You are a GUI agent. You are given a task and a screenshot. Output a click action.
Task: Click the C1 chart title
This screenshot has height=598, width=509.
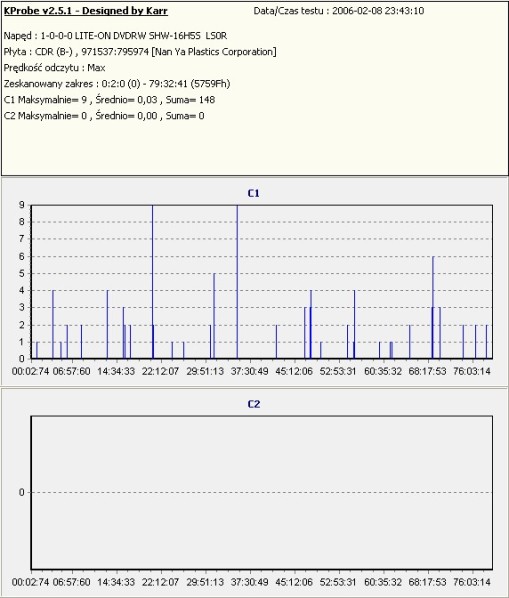coord(254,193)
